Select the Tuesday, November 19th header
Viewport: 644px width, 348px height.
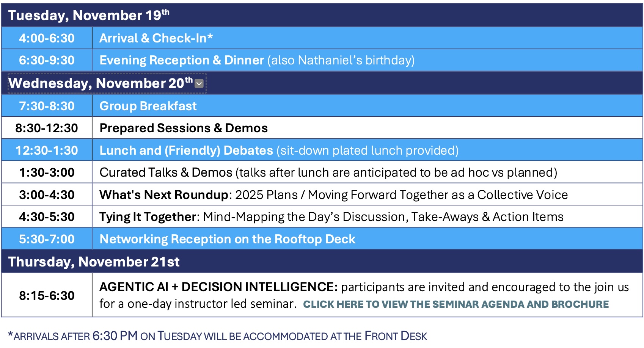(x=89, y=16)
